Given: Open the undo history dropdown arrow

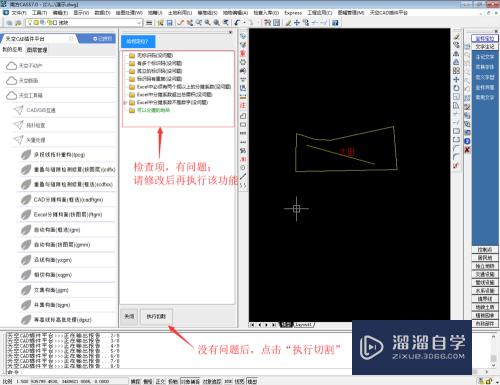Looking at the screenshot, I should (244, 23).
